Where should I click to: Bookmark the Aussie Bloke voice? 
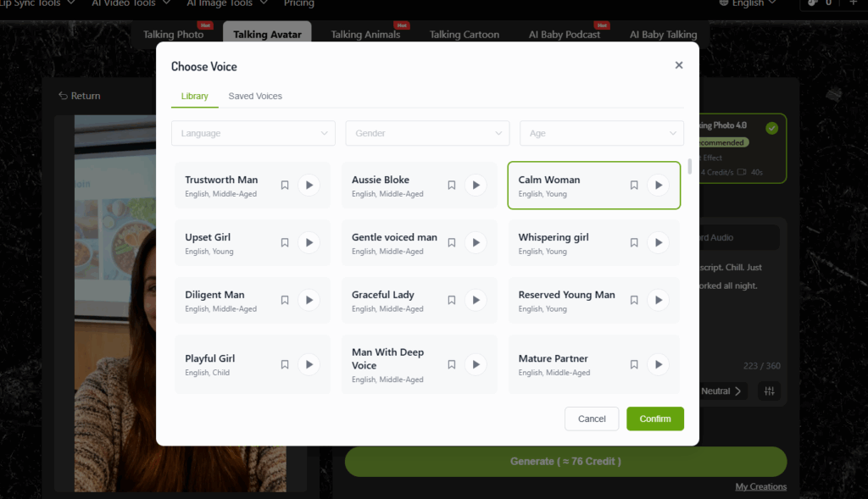point(451,185)
